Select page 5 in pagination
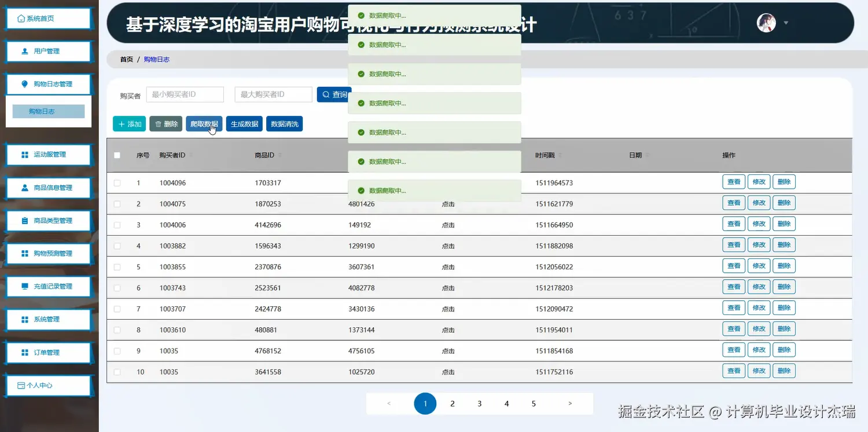This screenshot has height=432, width=868. pyautogui.click(x=534, y=404)
